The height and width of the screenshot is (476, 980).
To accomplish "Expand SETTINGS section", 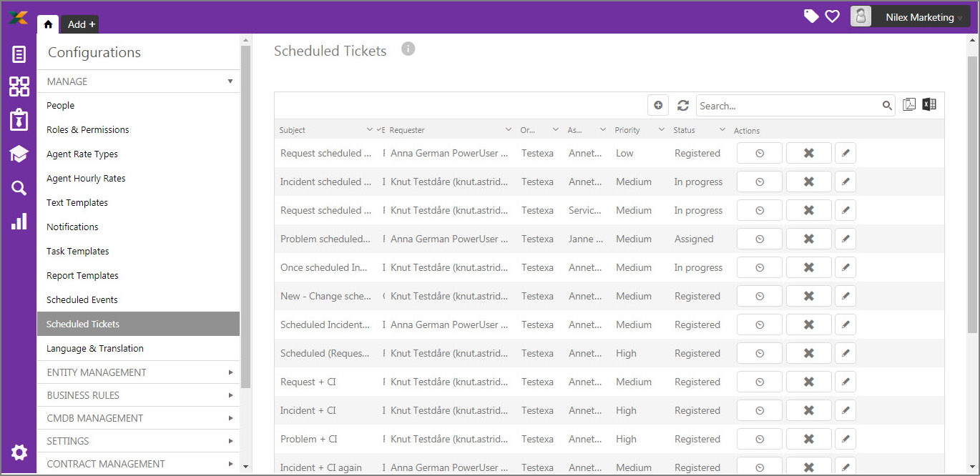I will tap(138, 441).
